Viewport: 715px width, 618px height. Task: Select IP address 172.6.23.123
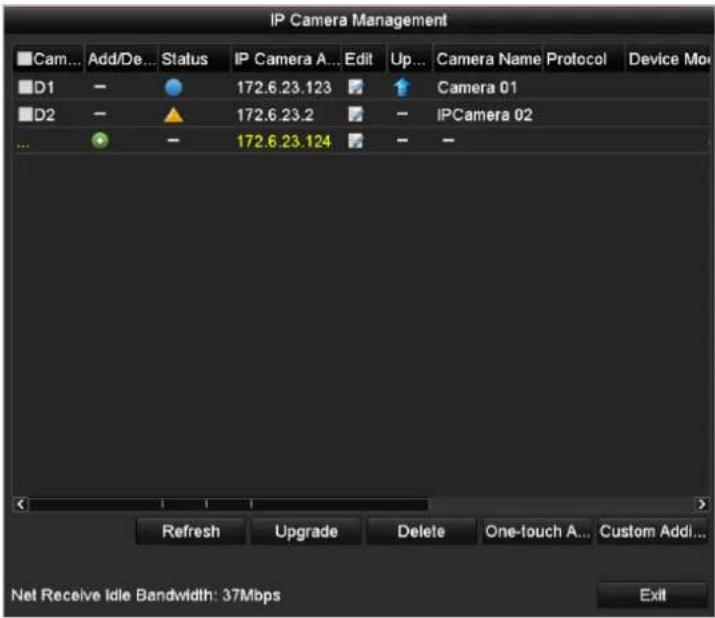284,88
